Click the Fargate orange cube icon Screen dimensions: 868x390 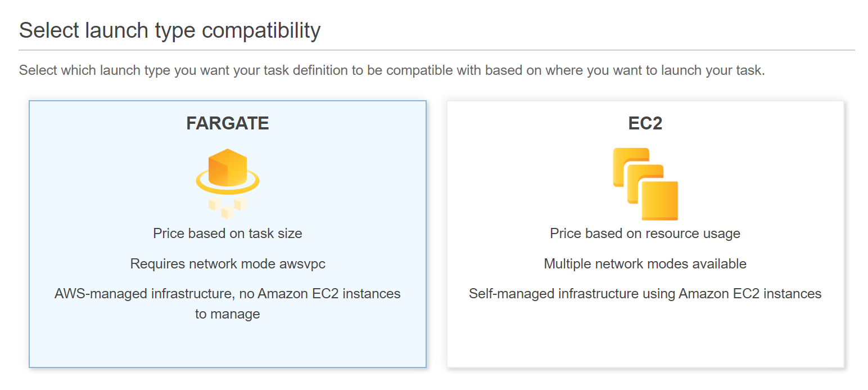point(227,167)
